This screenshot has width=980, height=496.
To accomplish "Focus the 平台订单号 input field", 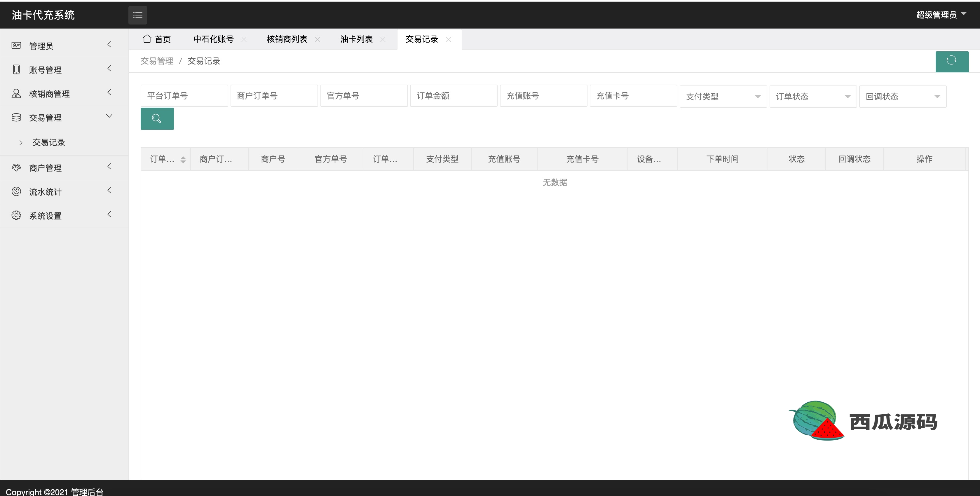I will click(x=184, y=96).
